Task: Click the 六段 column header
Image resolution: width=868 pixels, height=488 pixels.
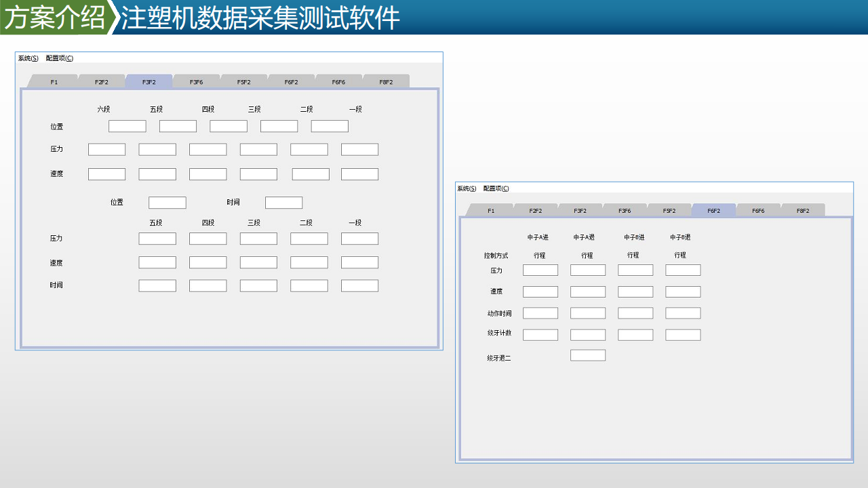Action: (x=103, y=109)
